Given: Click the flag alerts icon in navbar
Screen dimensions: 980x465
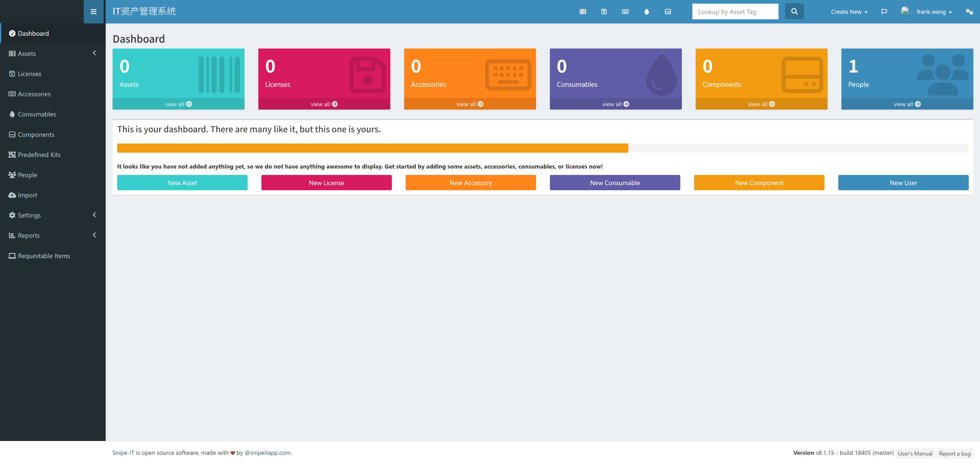Looking at the screenshot, I should pos(884,12).
